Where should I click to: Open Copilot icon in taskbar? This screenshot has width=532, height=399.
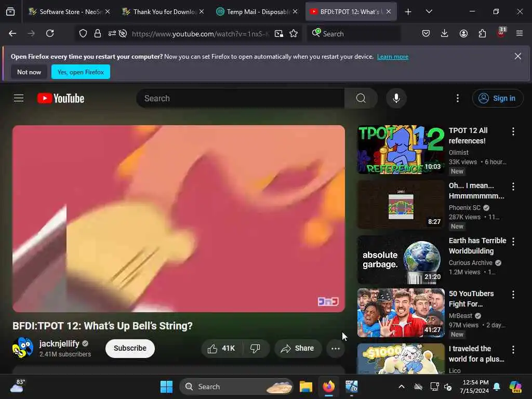(x=515, y=387)
